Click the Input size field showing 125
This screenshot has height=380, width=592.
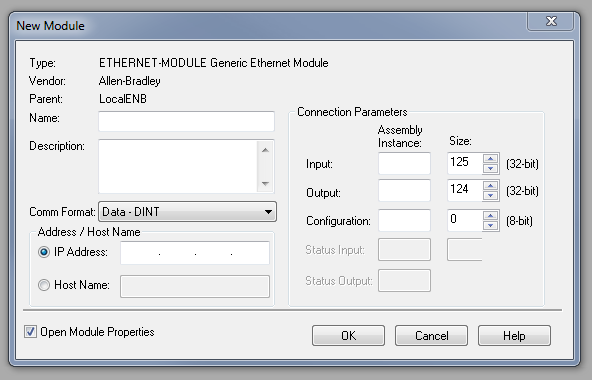pos(465,164)
